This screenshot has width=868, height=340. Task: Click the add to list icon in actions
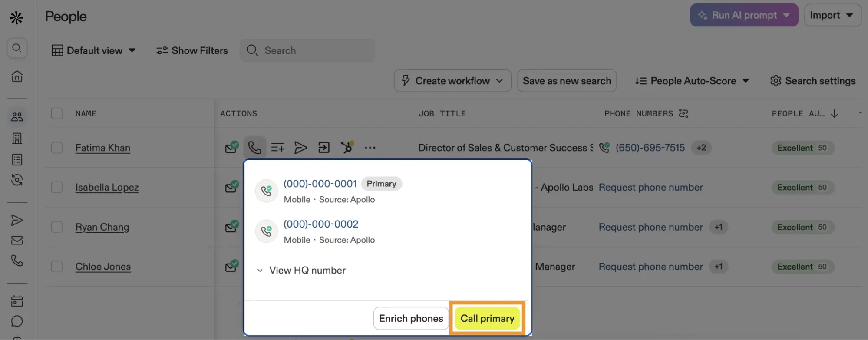pyautogui.click(x=277, y=148)
